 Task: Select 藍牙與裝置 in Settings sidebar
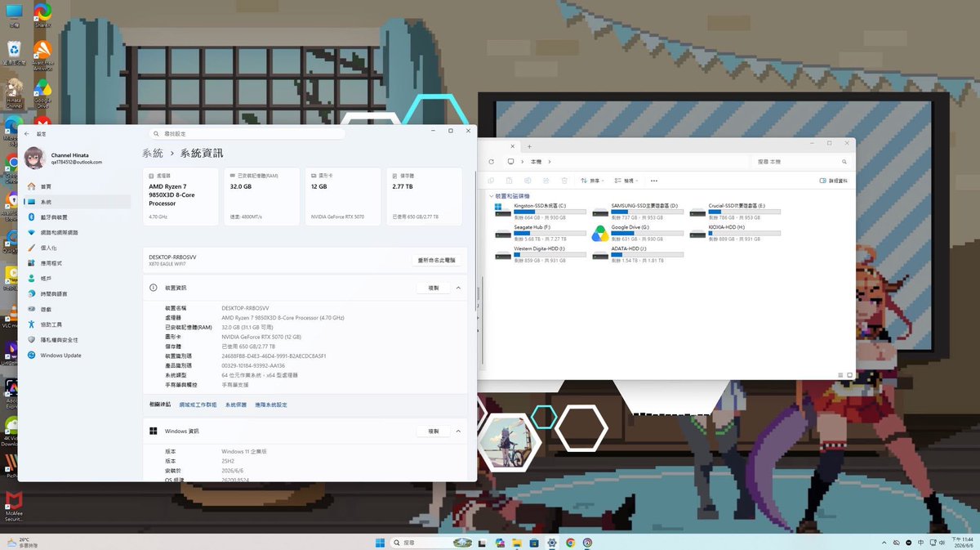coord(76,217)
